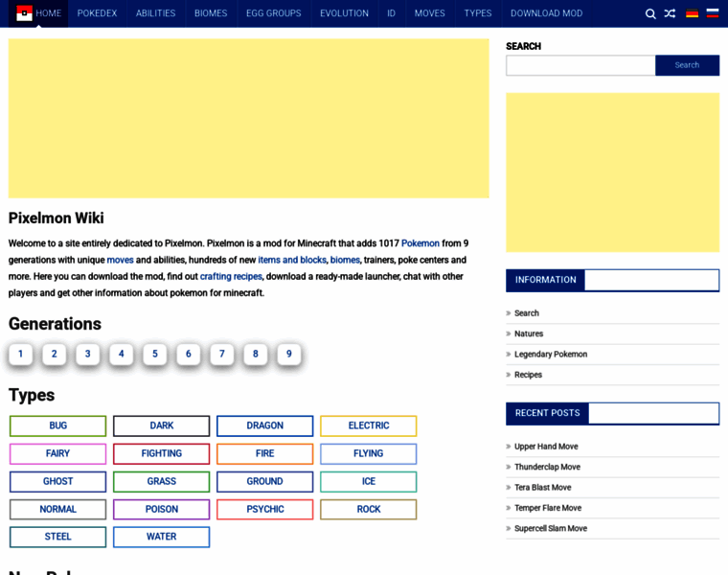The height and width of the screenshot is (575, 728).
Task: Open the Download Mod menu item
Action: click(546, 13)
